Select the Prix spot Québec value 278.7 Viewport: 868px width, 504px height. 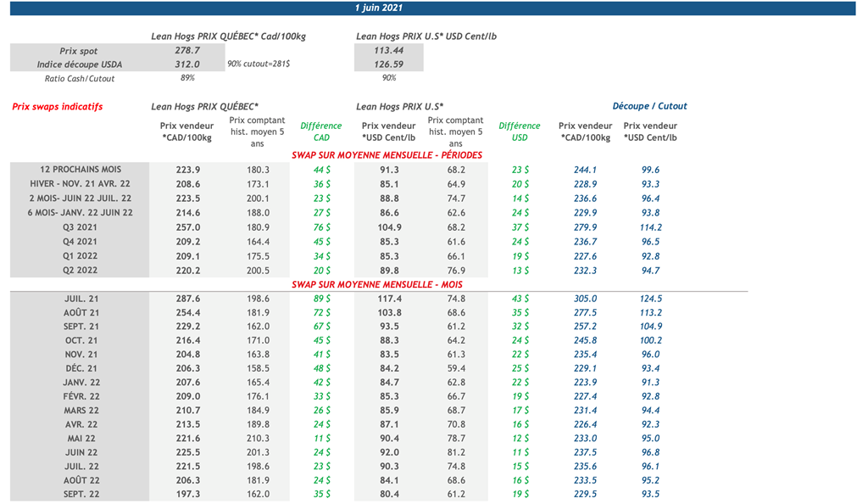click(x=186, y=51)
